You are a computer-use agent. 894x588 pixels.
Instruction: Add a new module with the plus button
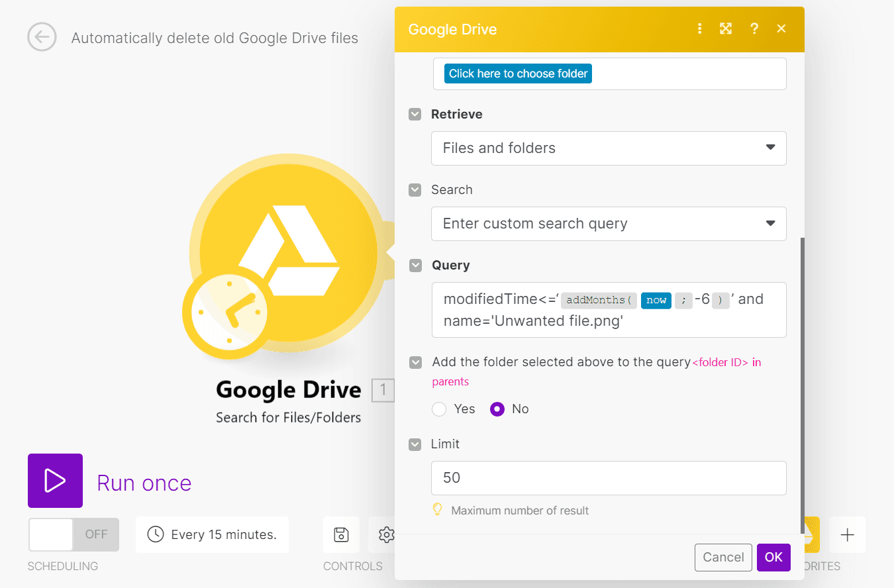[847, 534]
